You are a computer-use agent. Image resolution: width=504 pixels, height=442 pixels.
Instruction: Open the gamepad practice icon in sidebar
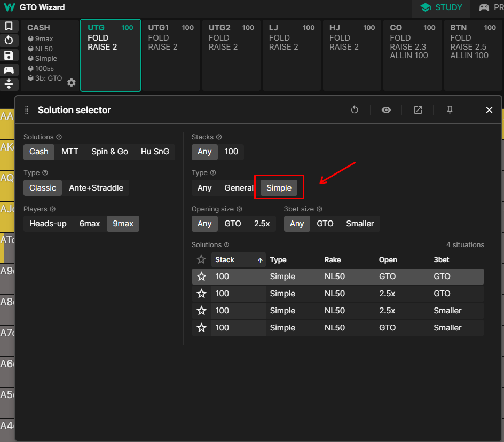[x=9, y=70]
